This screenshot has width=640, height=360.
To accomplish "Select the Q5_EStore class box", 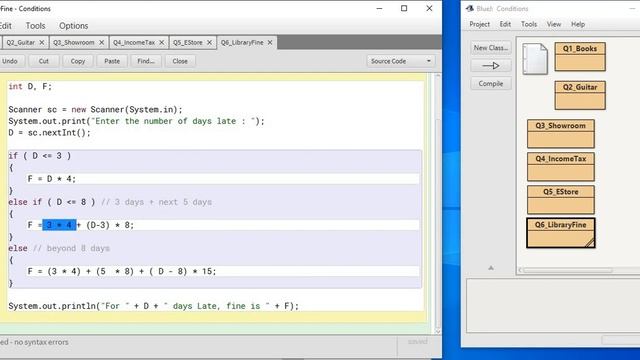I will pos(560,200).
